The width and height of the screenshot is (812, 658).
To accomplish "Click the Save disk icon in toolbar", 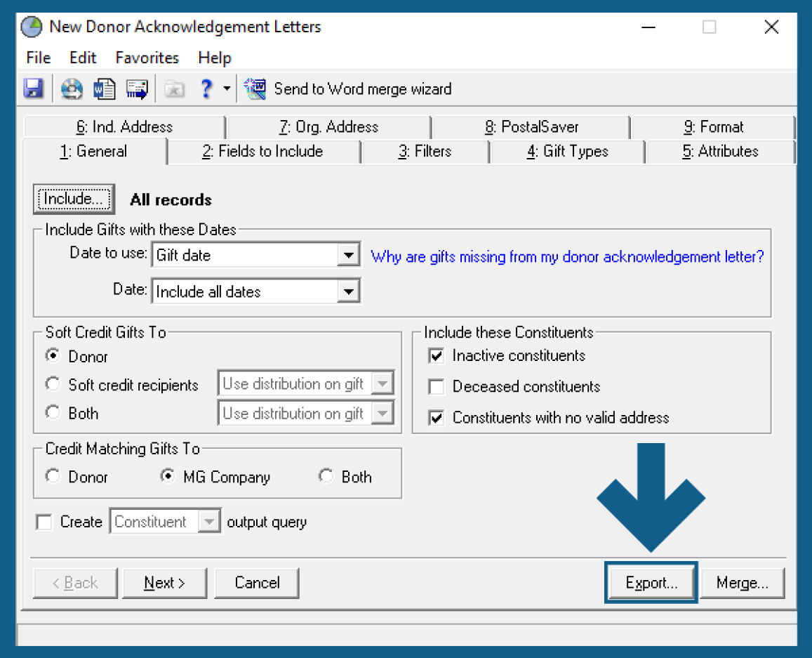I will pos(34,89).
